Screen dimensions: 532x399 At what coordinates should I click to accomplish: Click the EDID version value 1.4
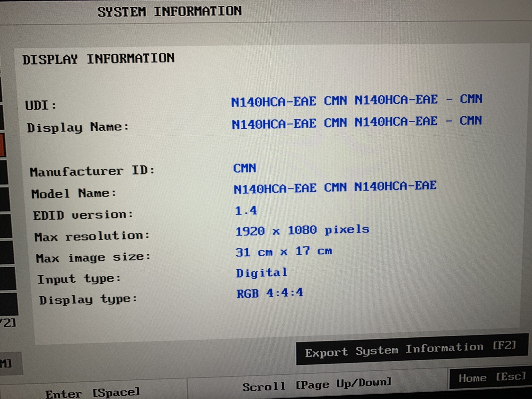246,210
